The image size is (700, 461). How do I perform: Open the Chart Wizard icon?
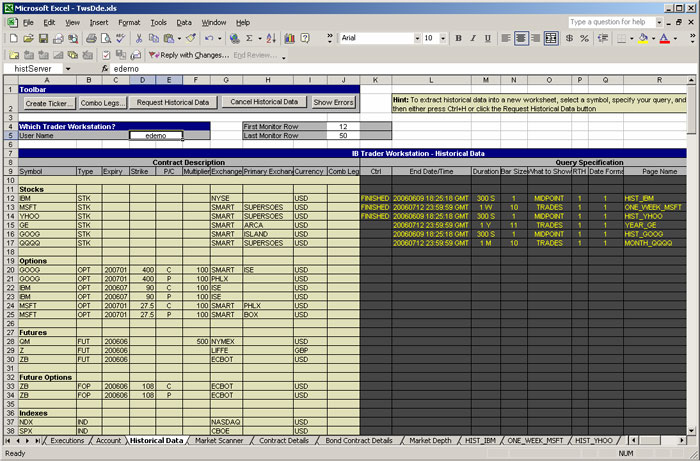(x=290, y=39)
